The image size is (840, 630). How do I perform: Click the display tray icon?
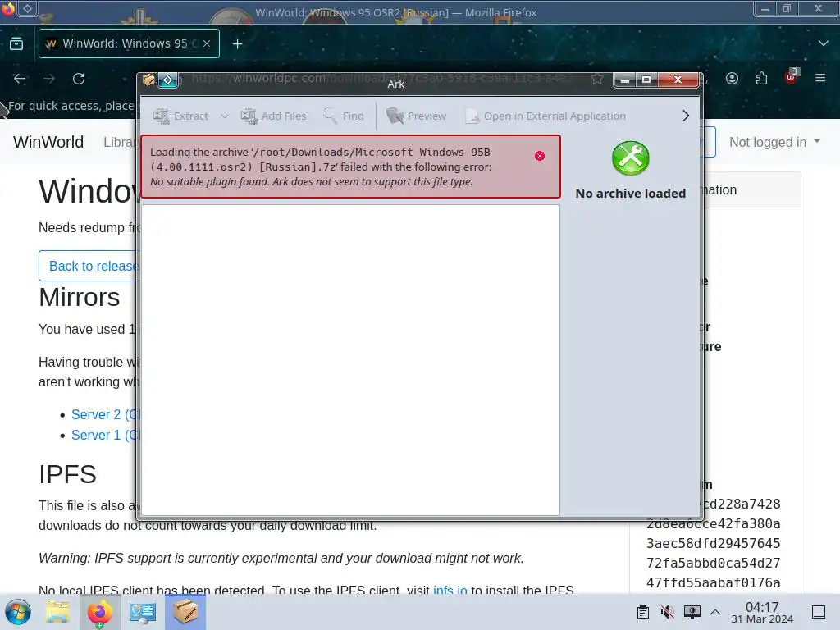pos(692,612)
